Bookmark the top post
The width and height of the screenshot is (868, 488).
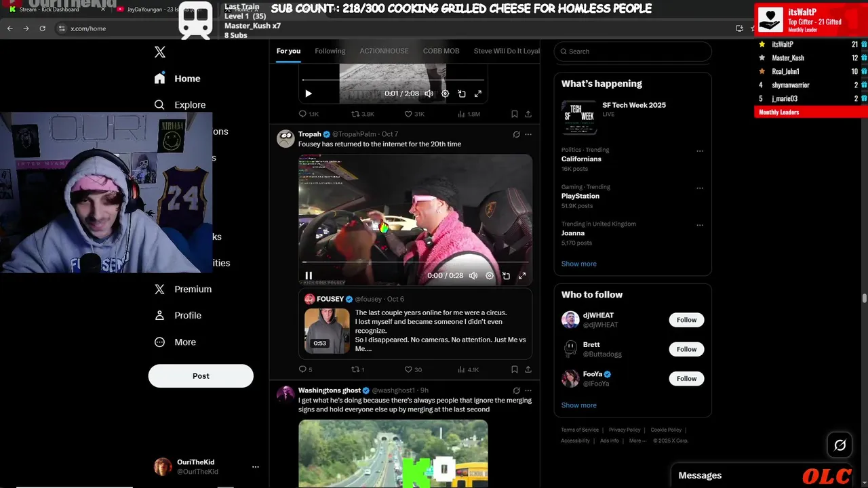(x=515, y=115)
